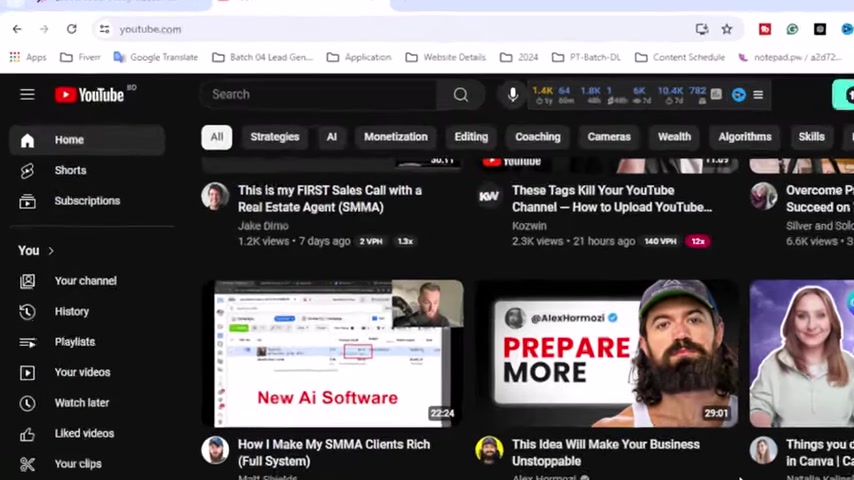
Task: Select the Strategies filter chip
Action: 274,137
